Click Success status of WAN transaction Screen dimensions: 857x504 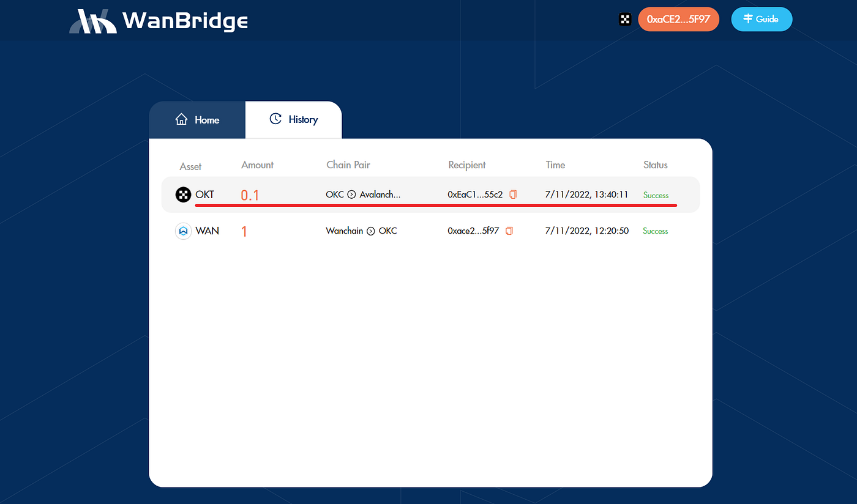[x=655, y=231]
